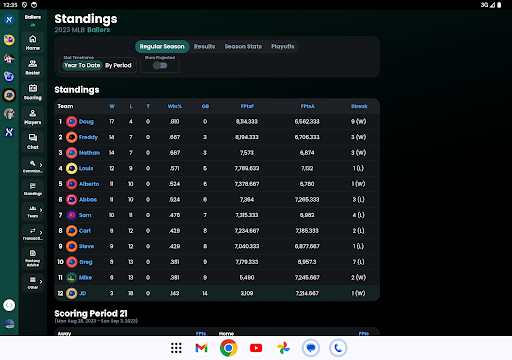Go to the Roster page
Screen dimensions: 512x360
33,67
